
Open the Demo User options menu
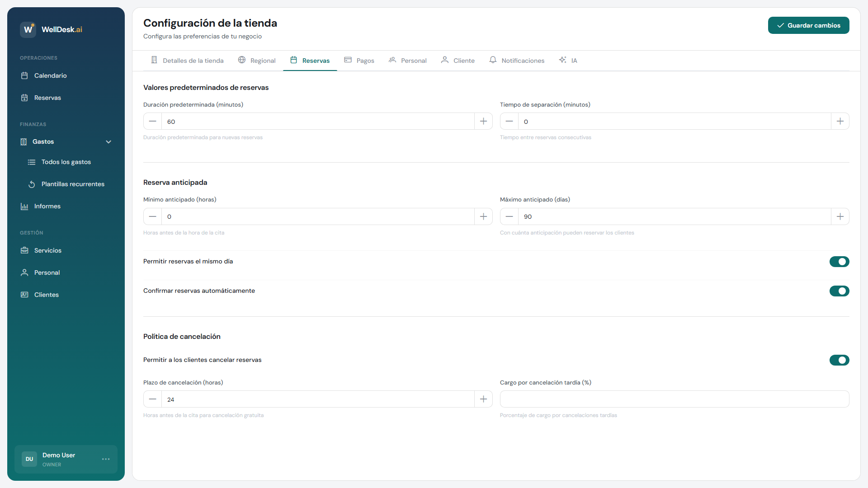106,459
